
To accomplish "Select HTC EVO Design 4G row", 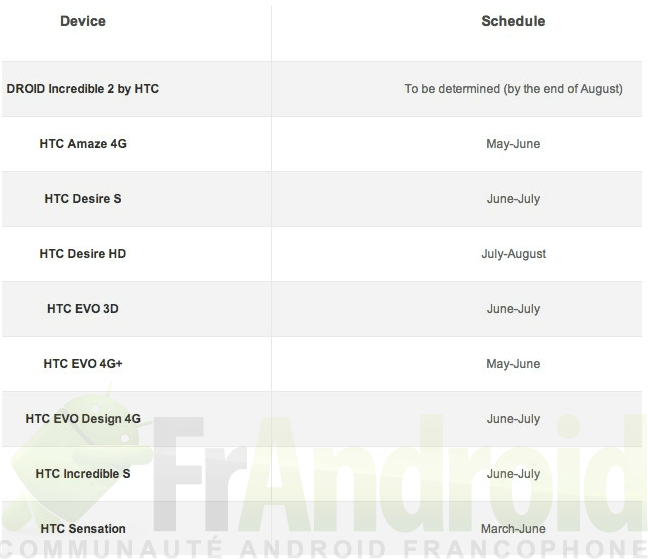I will [322, 419].
